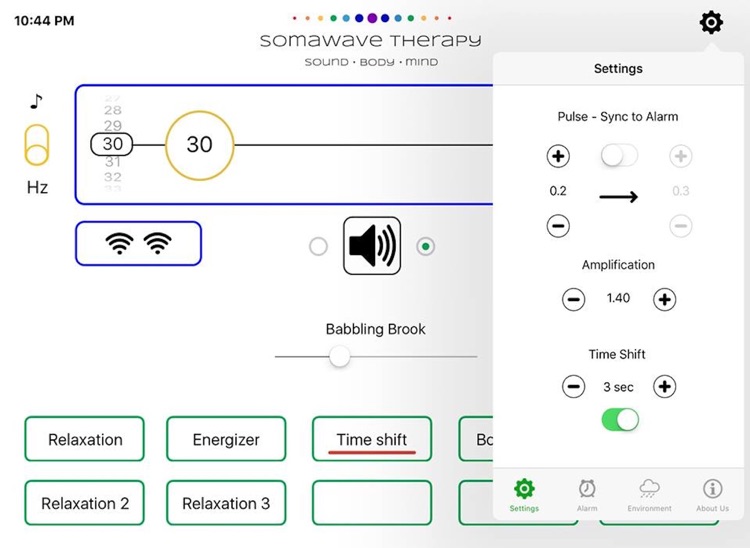Viewport: 750px width, 548px height.
Task: Click the 3 sec time shift value
Action: click(x=618, y=387)
